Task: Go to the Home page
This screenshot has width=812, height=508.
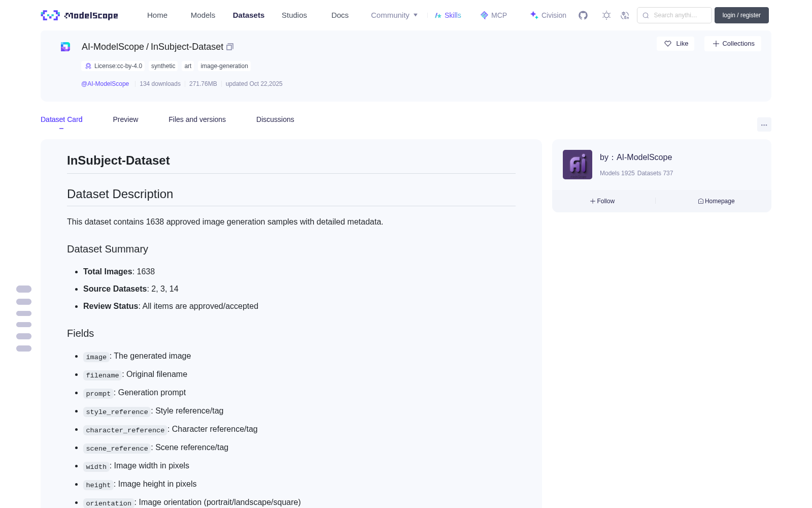Action: 157,15
